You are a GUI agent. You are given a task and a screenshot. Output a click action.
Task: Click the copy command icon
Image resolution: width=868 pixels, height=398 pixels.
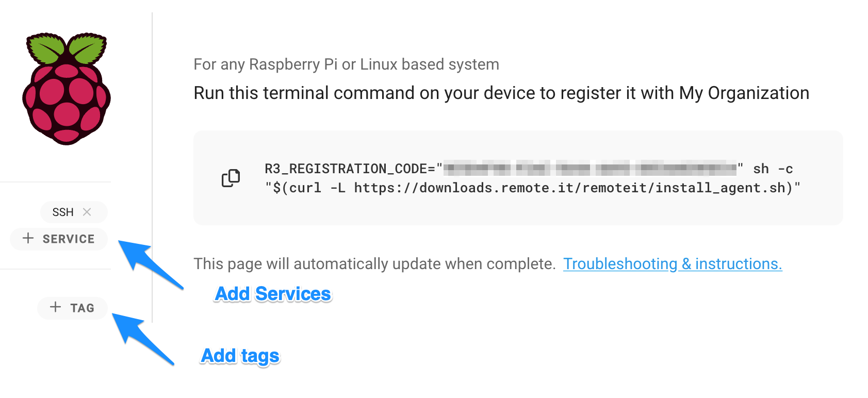click(x=231, y=178)
